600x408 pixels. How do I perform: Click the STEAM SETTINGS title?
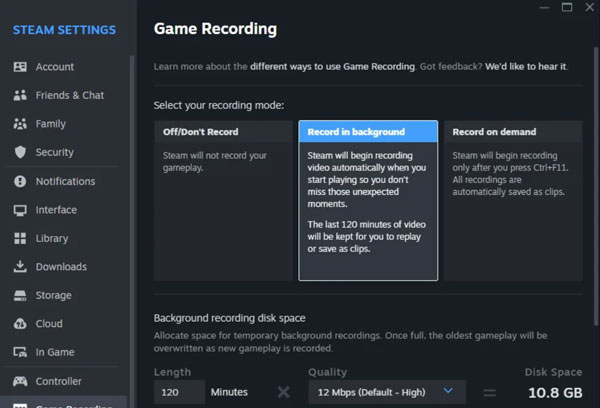[64, 30]
